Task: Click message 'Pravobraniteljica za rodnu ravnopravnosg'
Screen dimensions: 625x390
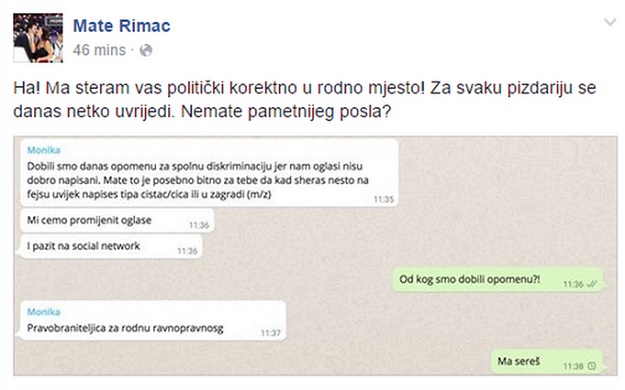Action: coord(153,320)
